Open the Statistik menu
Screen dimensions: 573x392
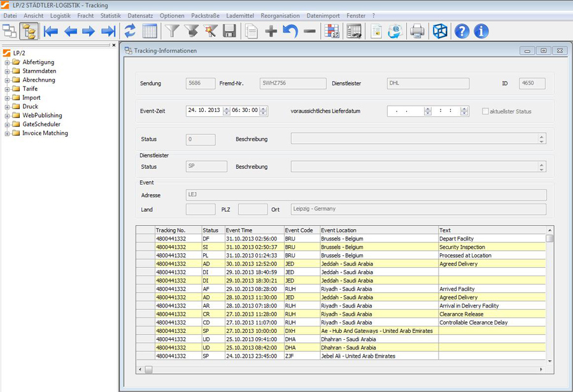(x=111, y=16)
